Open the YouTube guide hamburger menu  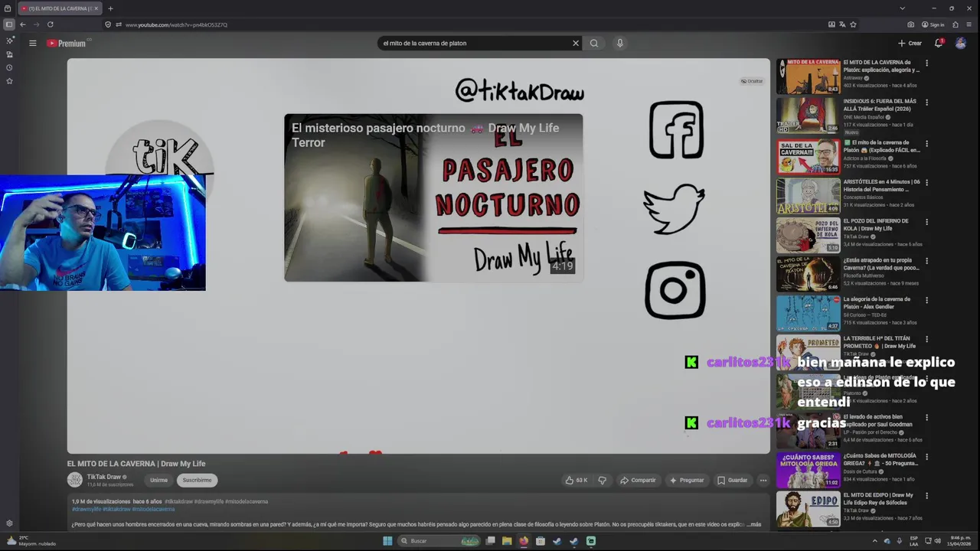[33, 43]
